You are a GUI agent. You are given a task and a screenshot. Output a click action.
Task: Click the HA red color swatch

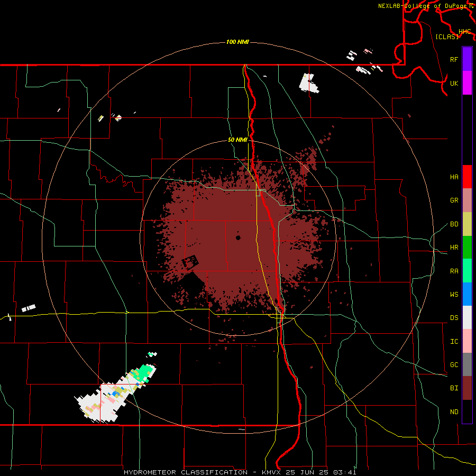(467, 177)
